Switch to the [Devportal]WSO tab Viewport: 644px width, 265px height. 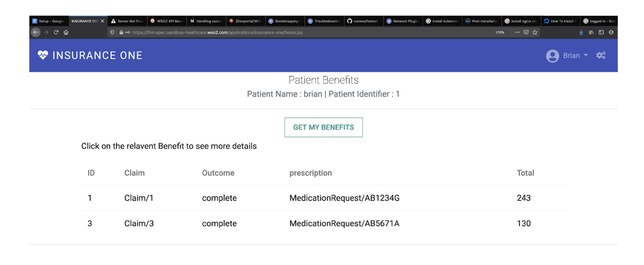click(246, 21)
